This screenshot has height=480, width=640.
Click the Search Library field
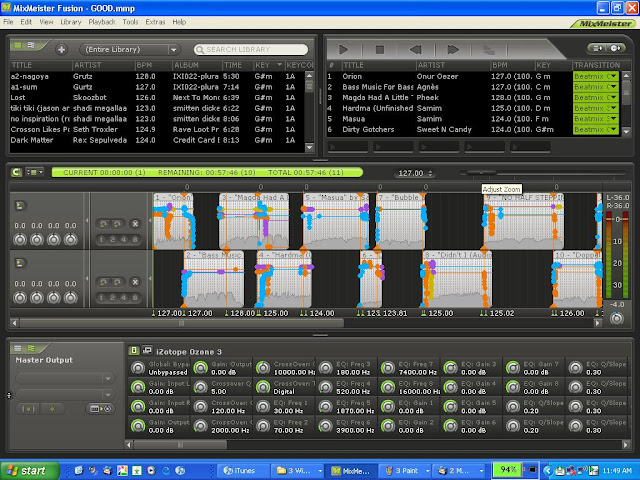251,49
